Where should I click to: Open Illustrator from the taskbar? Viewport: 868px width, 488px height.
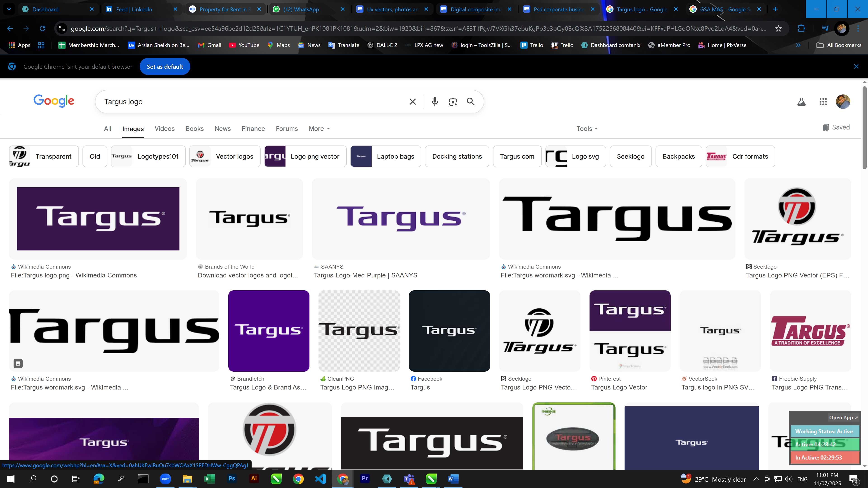[x=254, y=479]
